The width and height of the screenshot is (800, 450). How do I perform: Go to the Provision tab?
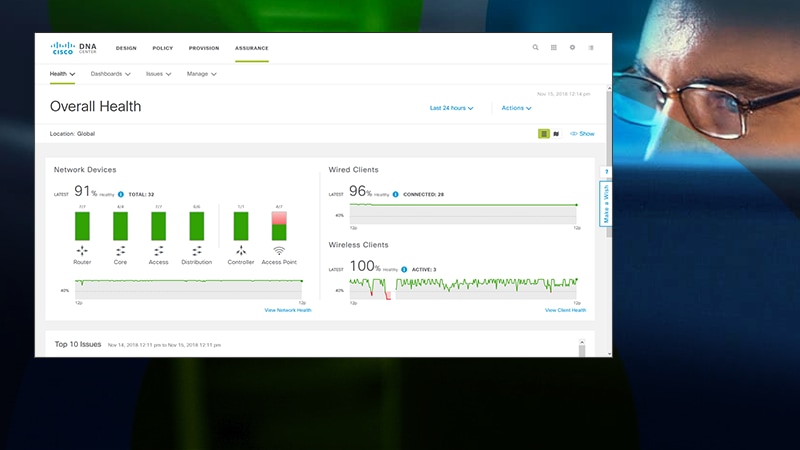click(x=204, y=48)
